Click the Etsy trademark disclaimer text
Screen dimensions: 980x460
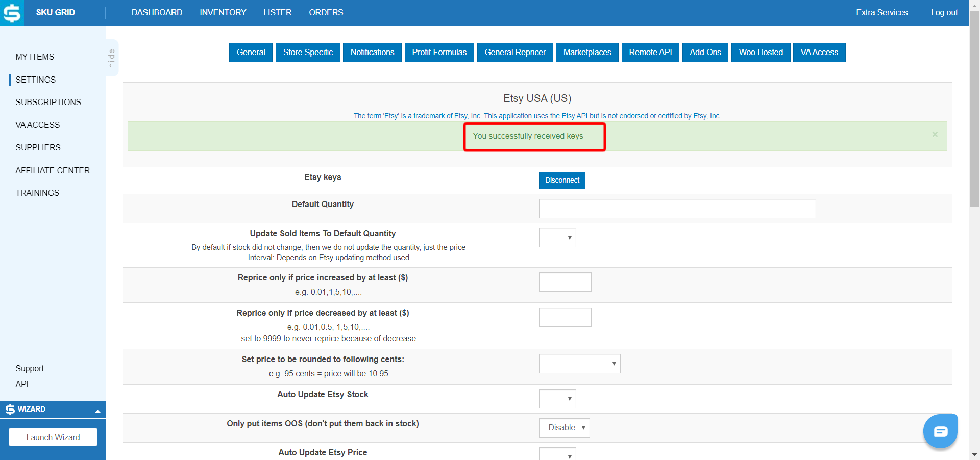coord(537,116)
